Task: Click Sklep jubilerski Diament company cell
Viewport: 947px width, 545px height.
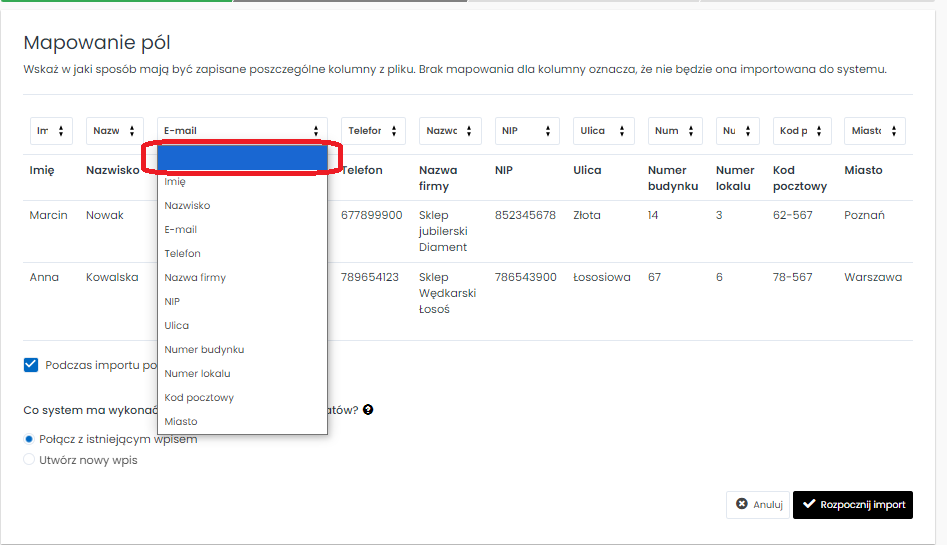Action: [443, 231]
